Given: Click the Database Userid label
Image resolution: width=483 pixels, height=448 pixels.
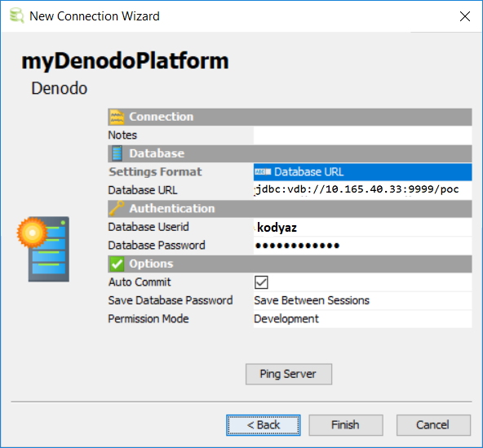Looking at the screenshot, I should (x=148, y=227).
